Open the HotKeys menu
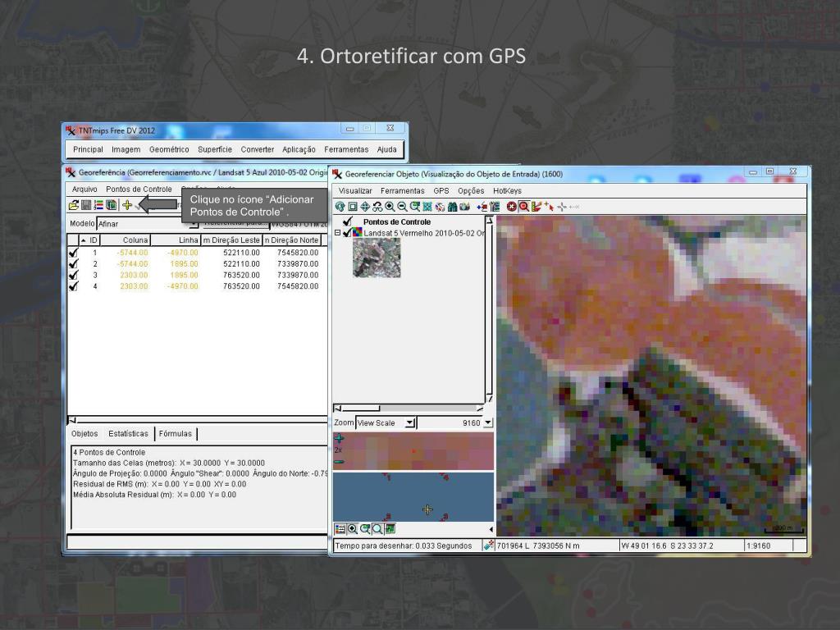 point(507,190)
